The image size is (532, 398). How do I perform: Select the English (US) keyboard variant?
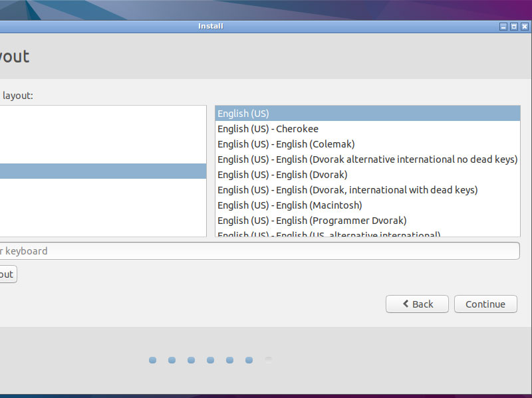[x=368, y=114]
